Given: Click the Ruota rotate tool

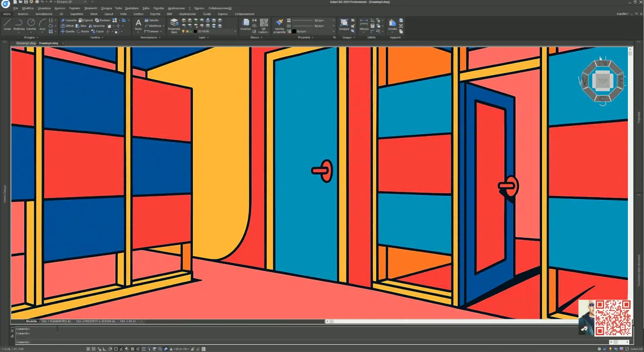Looking at the screenshot, I should 83,31.
